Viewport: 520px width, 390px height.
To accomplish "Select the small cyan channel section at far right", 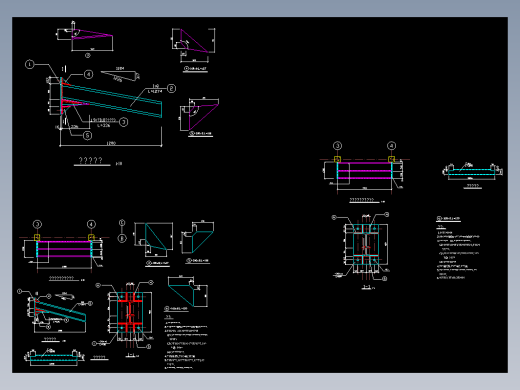I will (472, 172).
